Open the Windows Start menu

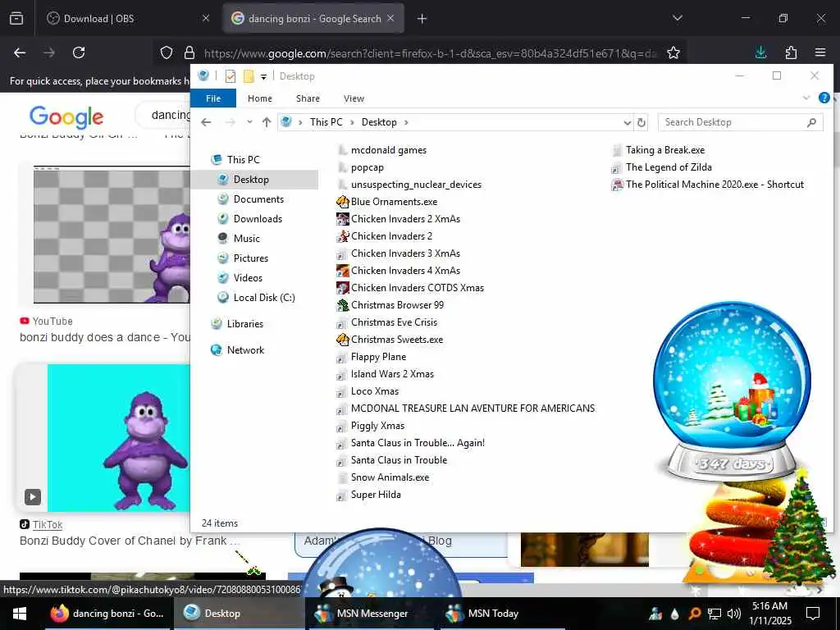pyautogui.click(x=20, y=614)
